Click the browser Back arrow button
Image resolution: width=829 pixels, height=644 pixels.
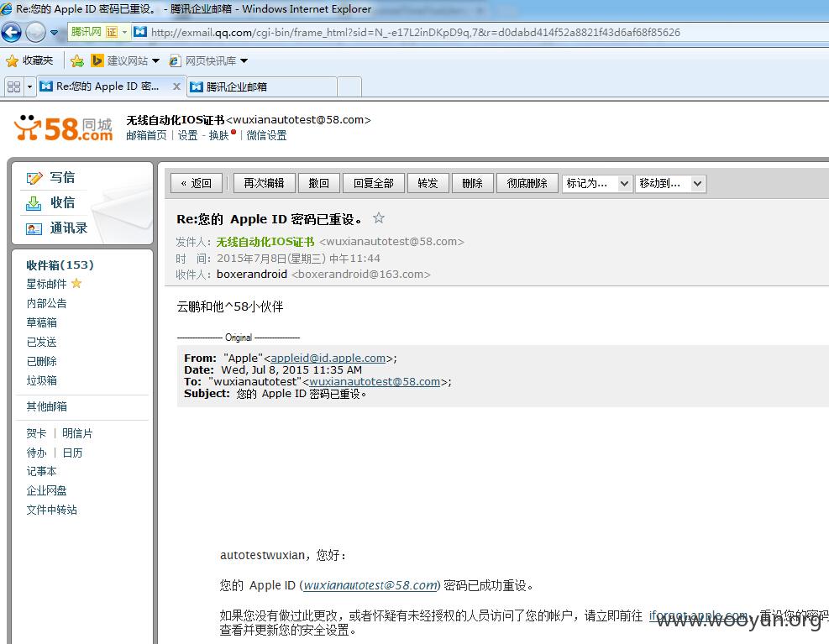tap(11, 32)
